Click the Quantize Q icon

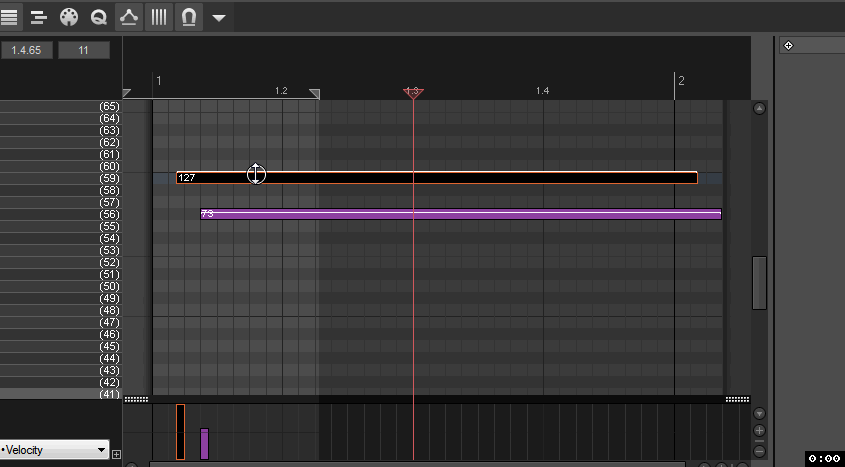click(x=99, y=17)
